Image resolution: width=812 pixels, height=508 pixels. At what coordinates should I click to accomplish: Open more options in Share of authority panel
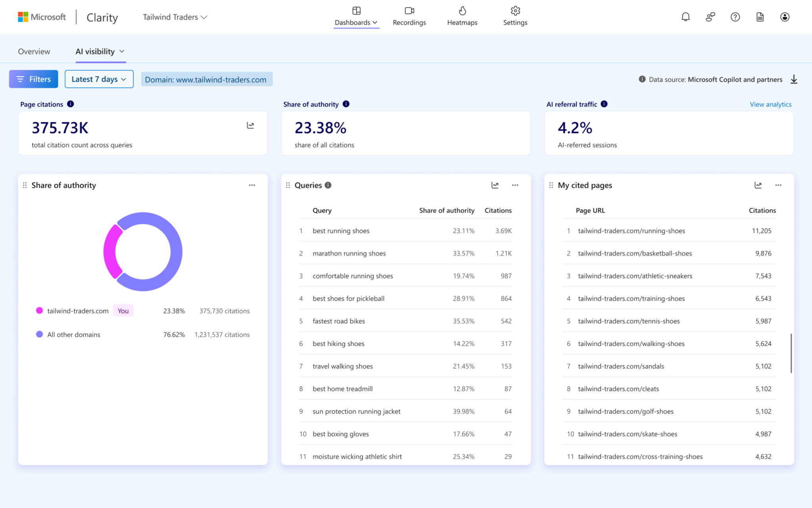pos(252,185)
